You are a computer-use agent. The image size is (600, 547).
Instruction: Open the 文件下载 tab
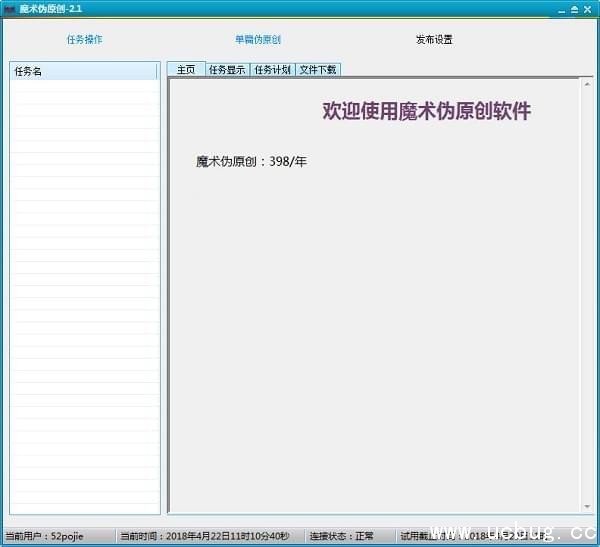[x=318, y=70]
